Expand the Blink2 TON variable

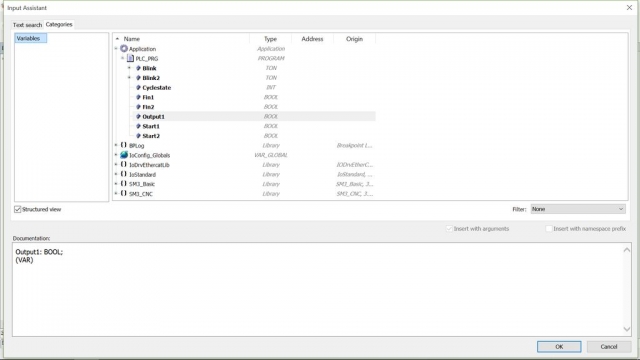129,78
